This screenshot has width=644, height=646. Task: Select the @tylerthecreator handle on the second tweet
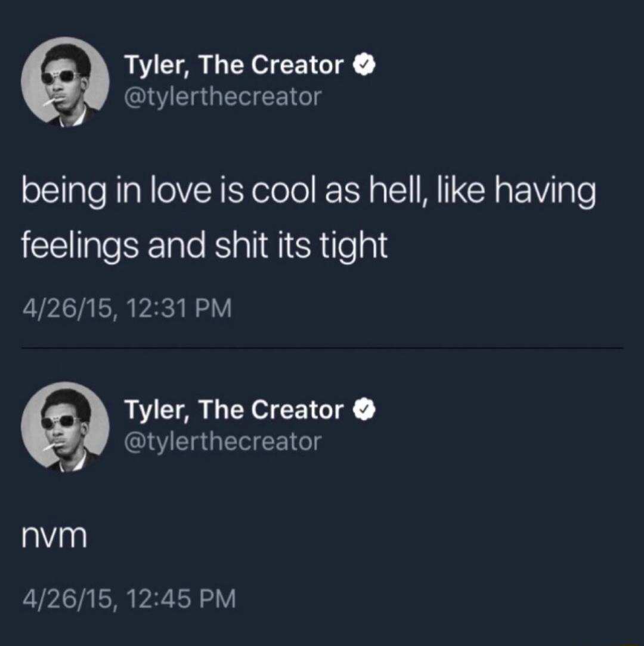click(223, 439)
